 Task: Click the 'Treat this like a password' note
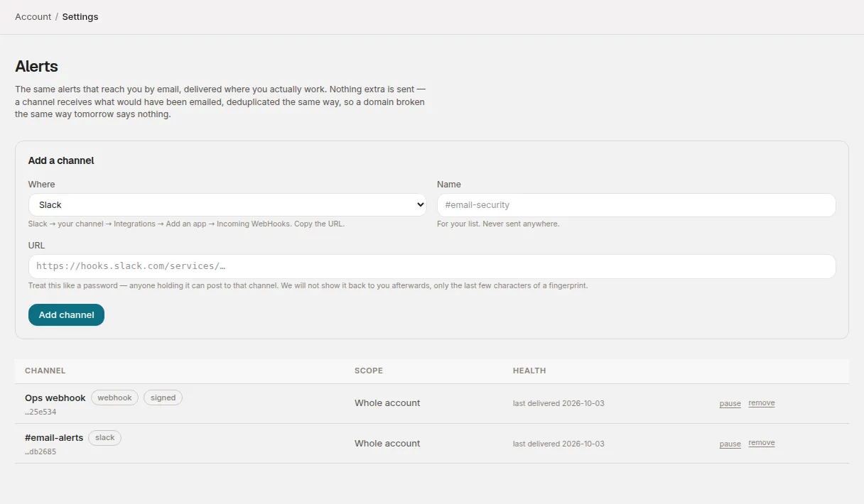pyautogui.click(x=308, y=286)
